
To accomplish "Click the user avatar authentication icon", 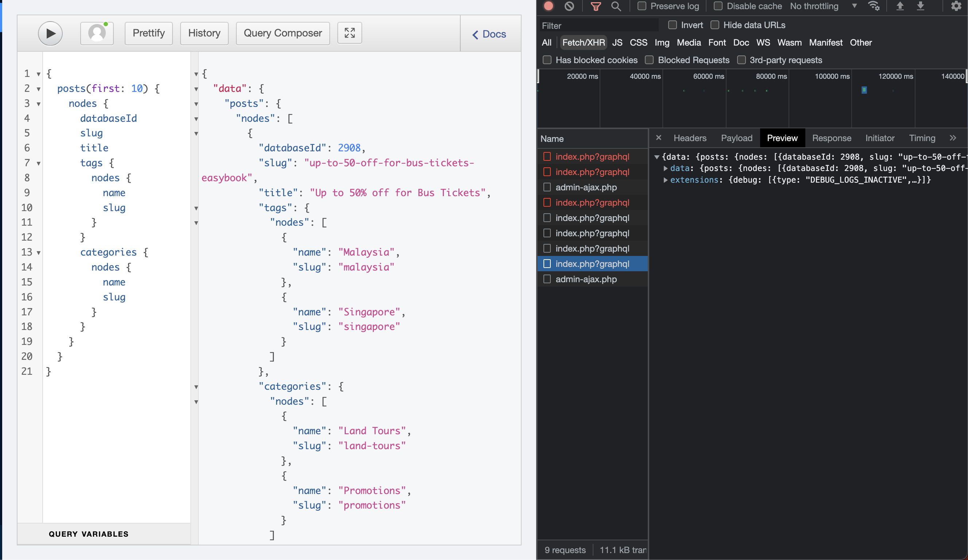I will tap(97, 33).
